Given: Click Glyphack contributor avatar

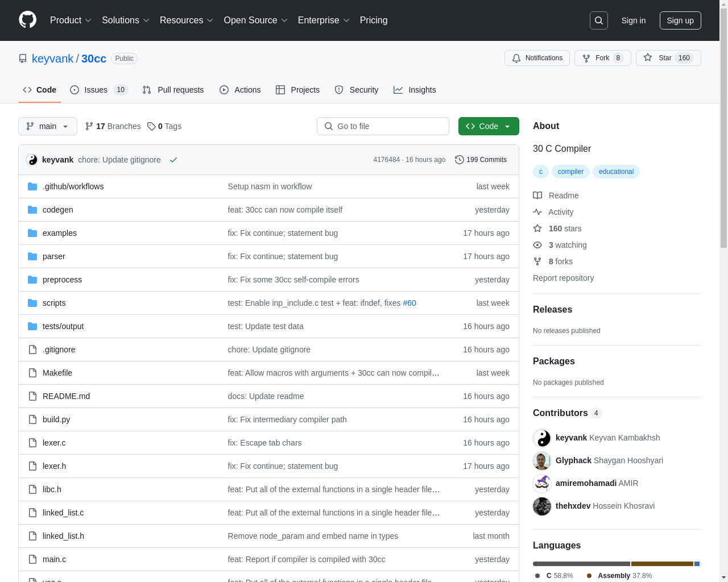Looking at the screenshot, I should pos(542,461).
